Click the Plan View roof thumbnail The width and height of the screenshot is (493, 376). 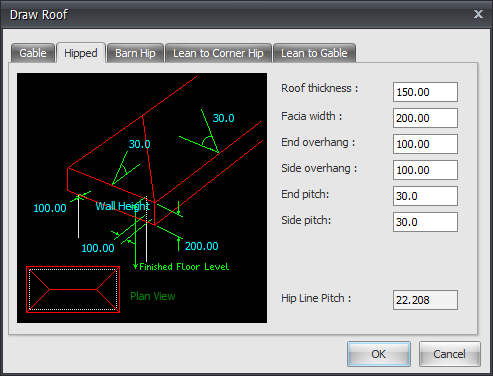[x=73, y=289]
